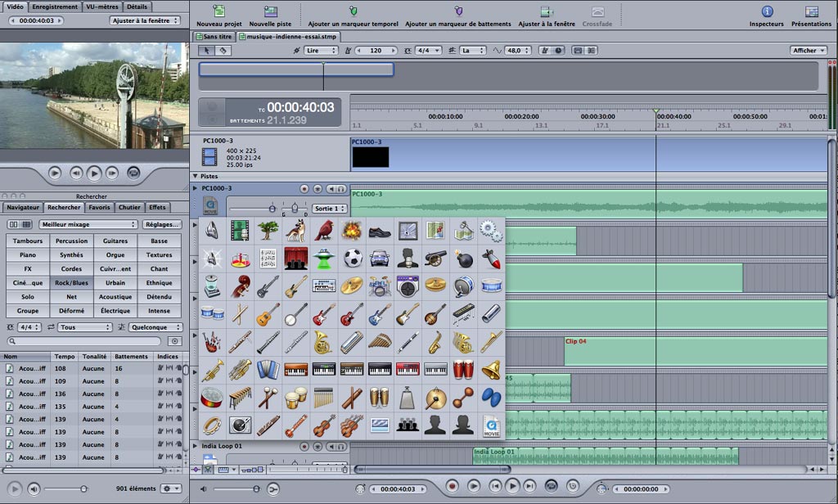Select the drum kit icon
Screen dimensions: 838x504
380,286
